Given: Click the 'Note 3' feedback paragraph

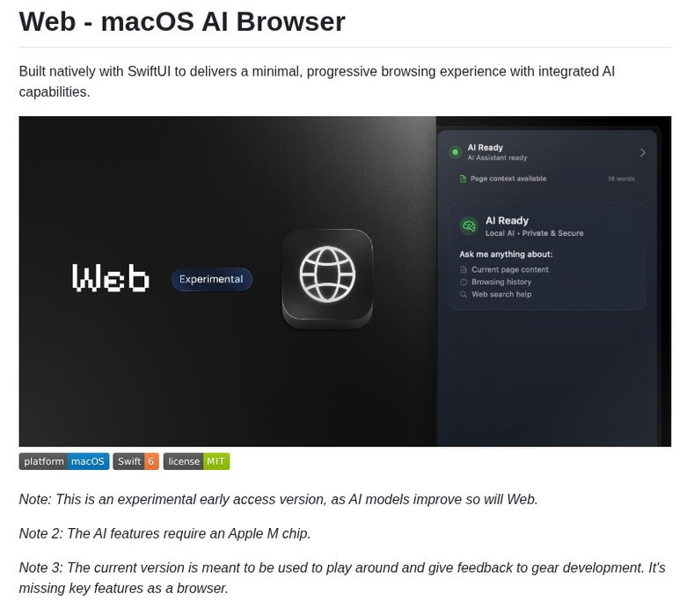Looking at the screenshot, I should 342,578.
